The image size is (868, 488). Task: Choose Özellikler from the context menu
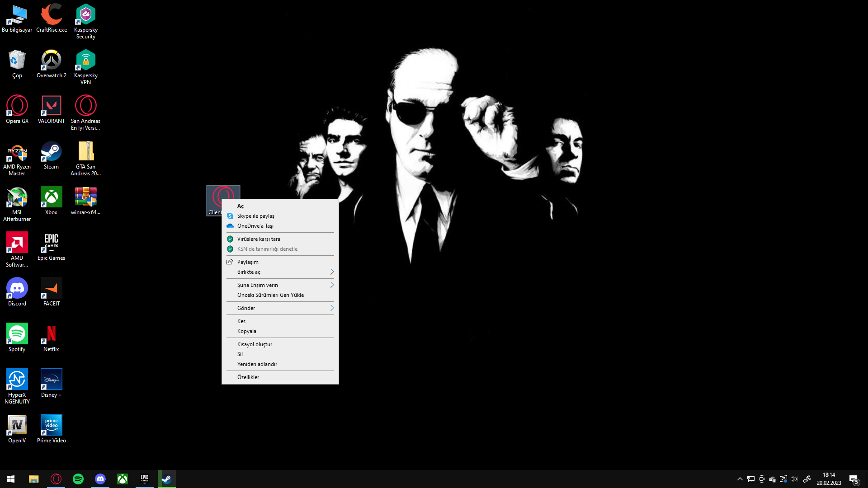(x=248, y=377)
